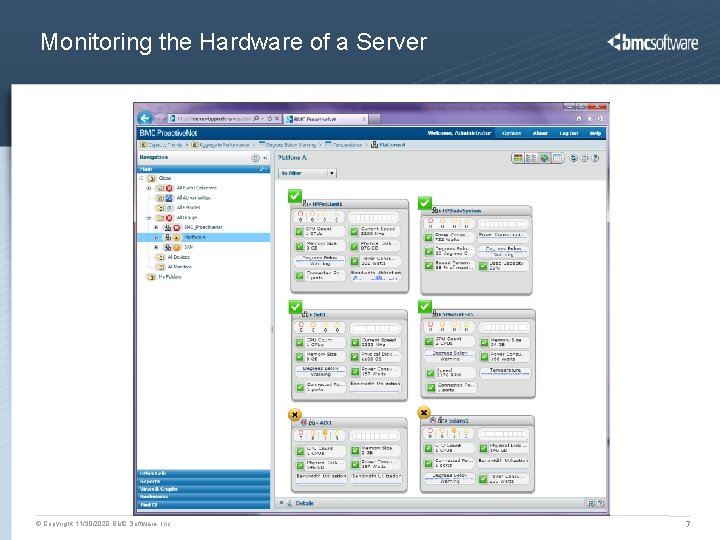This screenshot has width=720, height=540.
Task: Open the Capacity Trends breadcrumb
Action: (161, 145)
